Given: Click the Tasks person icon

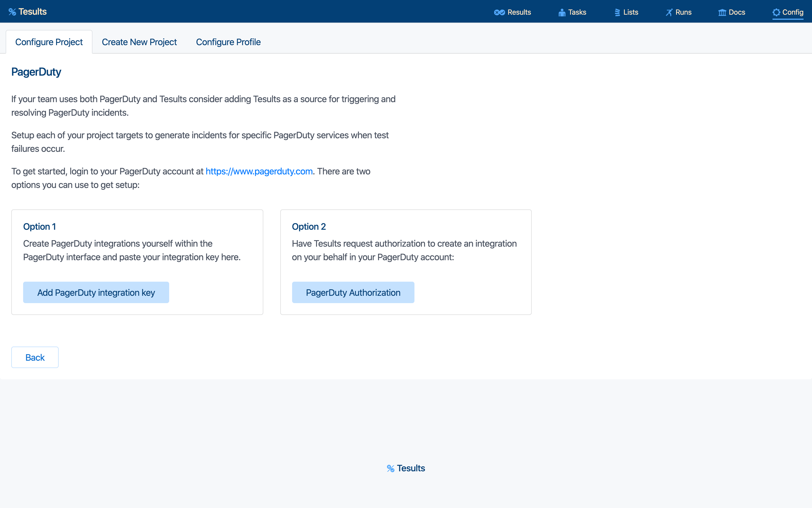Looking at the screenshot, I should [562, 12].
